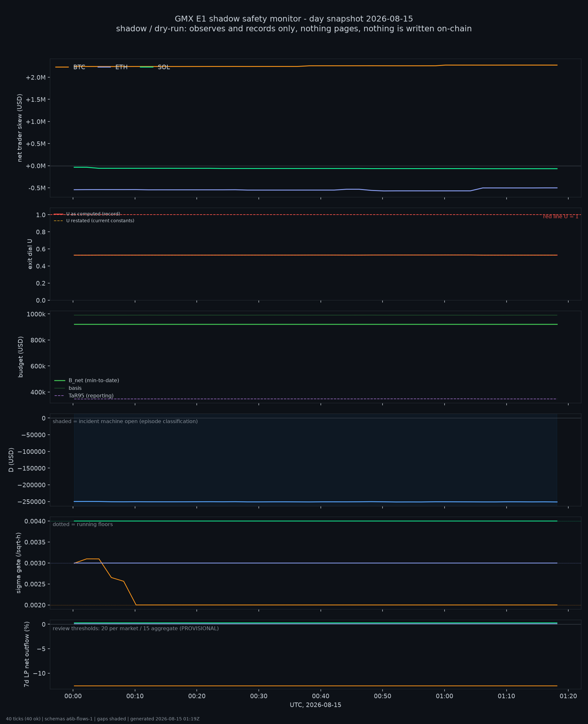Click the SOL green legend line swatch
The image size is (588, 724).
[x=147, y=67]
